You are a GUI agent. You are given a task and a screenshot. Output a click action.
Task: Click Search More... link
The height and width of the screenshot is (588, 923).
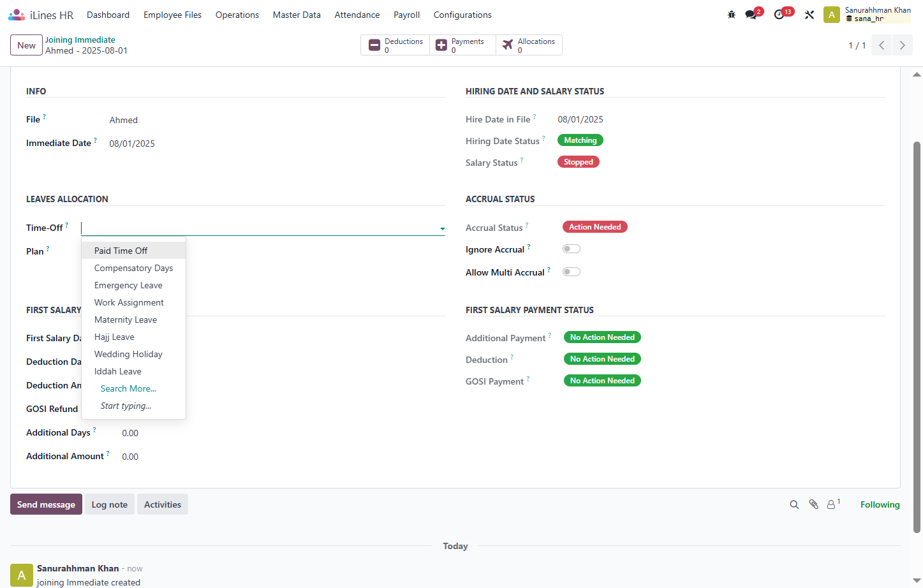pos(128,388)
